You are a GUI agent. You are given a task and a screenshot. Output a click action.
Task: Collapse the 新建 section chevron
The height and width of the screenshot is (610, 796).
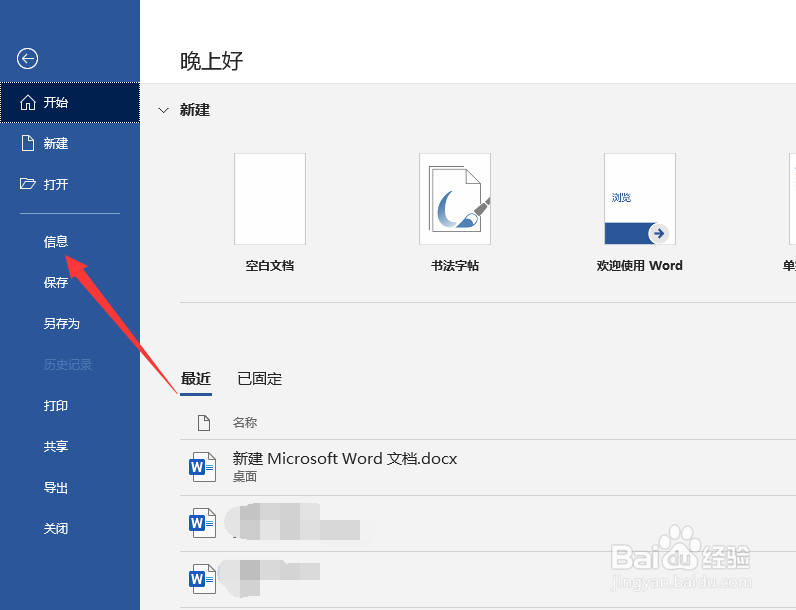point(163,110)
